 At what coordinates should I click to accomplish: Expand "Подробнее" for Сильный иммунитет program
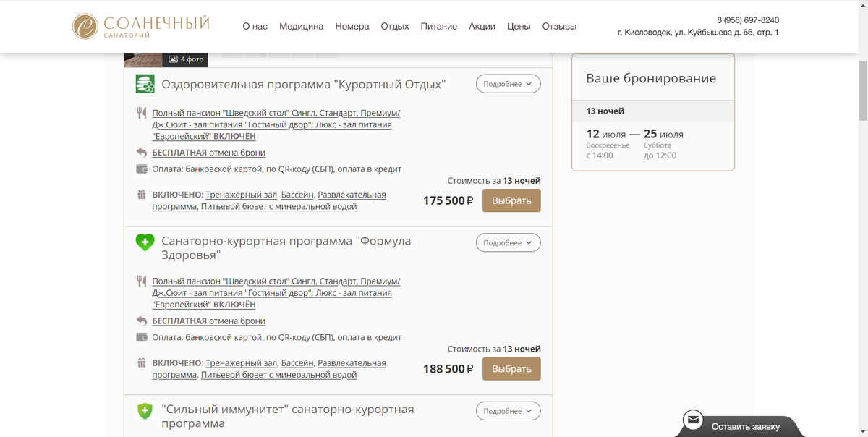click(x=508, y=411)
